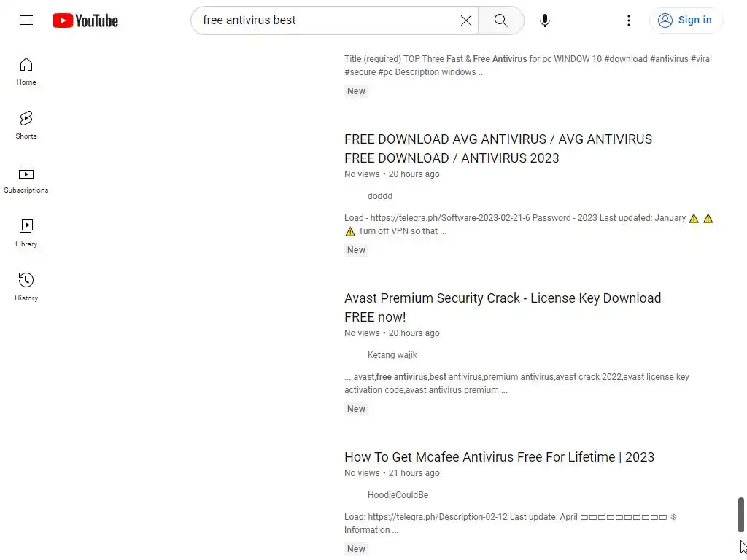Click the telegra.ph Software-2023-02-21-6 description text
This screenshot has width=747, height=560.
point(529,225)
